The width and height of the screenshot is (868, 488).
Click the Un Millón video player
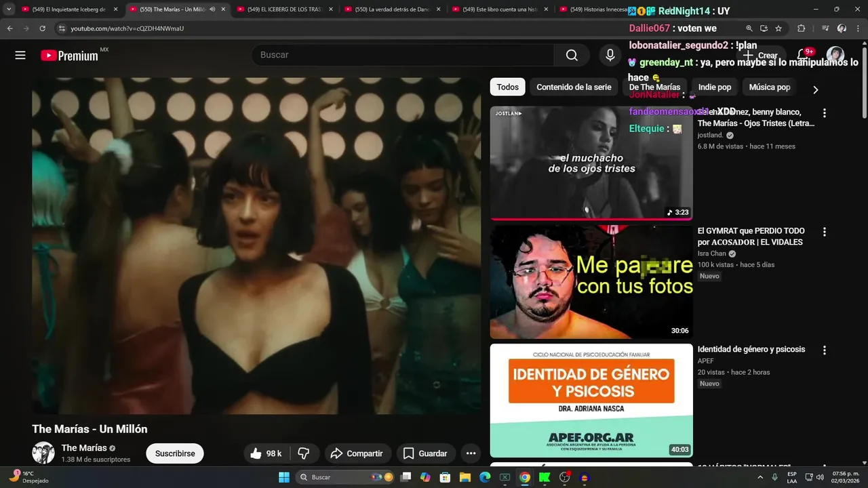click(x=256, y=245)
